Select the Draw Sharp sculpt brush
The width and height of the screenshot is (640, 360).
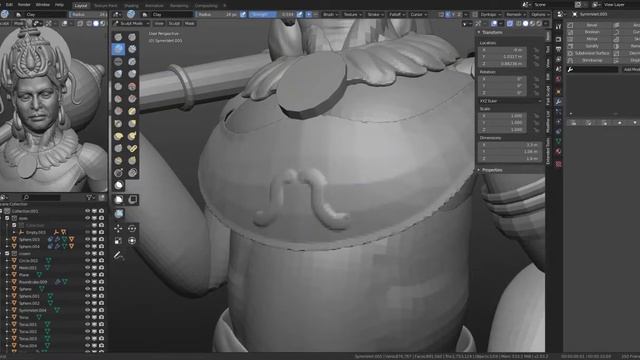click(x=132, y=37)
